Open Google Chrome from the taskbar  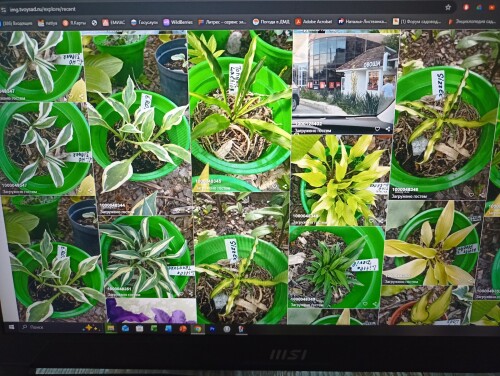pos(198,329)
